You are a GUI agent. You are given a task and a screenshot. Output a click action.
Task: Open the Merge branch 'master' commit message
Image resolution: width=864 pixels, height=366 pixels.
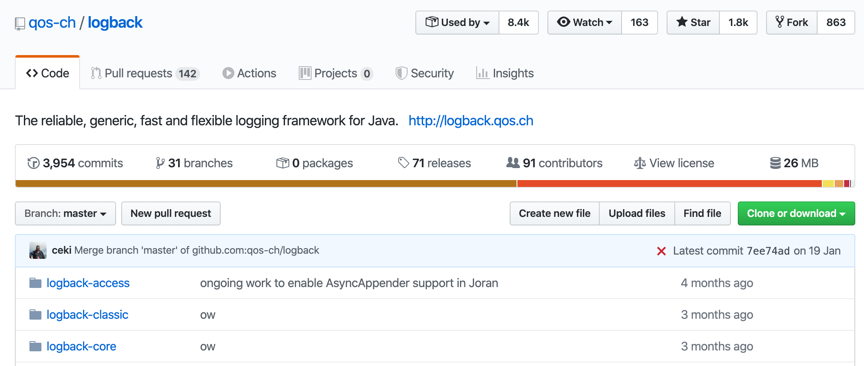(x=197, y=251)
